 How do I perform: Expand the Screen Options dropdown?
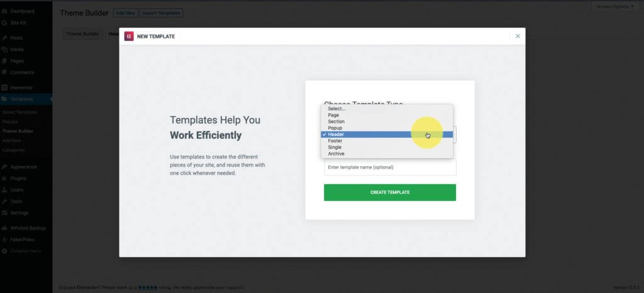tap(615, 6)
